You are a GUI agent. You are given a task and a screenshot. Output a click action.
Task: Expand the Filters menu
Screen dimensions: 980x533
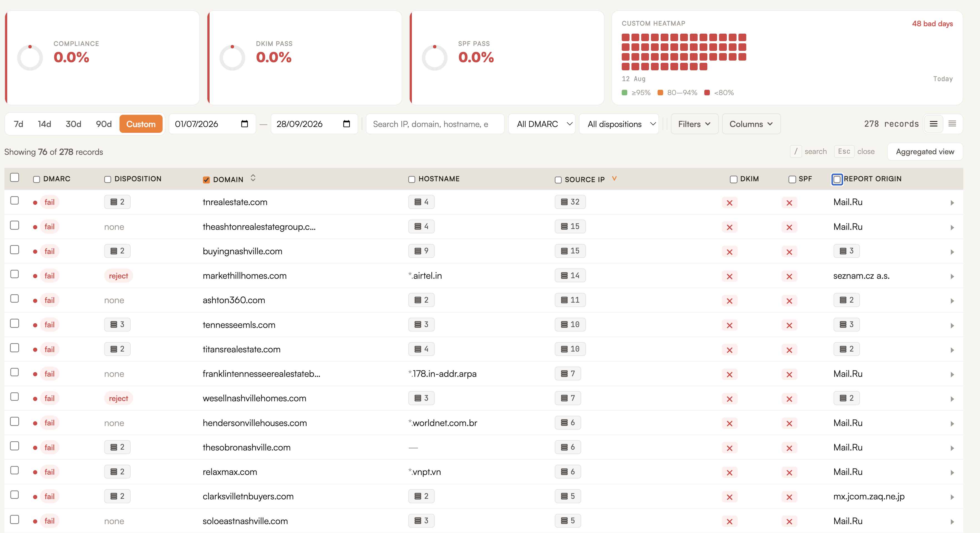[x=694, y=124]
